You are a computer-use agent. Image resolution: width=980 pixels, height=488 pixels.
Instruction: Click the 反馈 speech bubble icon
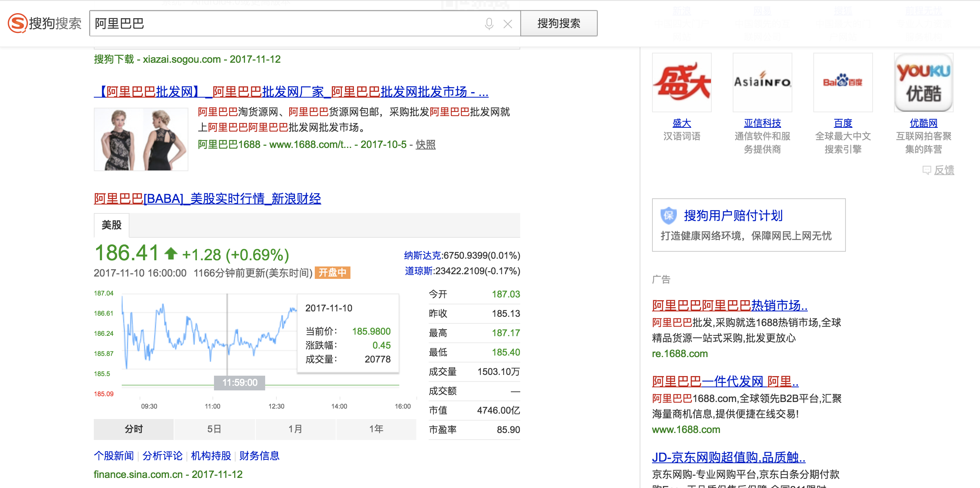pos(927,170)
